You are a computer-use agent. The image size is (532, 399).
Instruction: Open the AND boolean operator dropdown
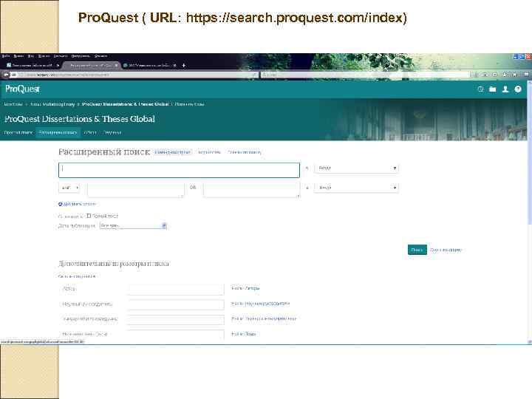click(69, 188)
